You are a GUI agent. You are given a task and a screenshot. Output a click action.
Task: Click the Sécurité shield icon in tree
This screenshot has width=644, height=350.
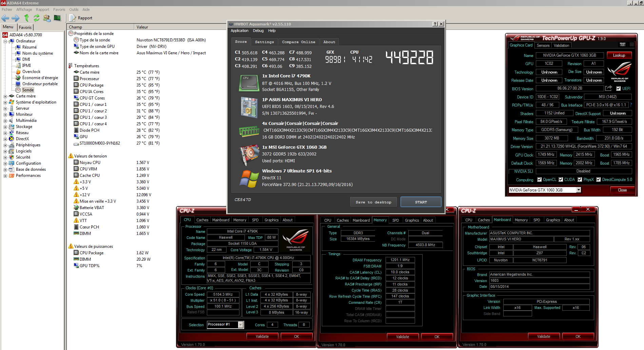click(x=12, y=157)
